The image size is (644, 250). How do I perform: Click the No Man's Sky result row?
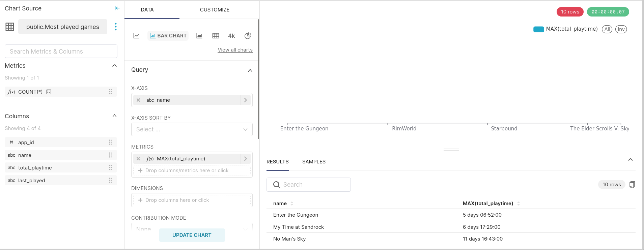tap(451, 239)
